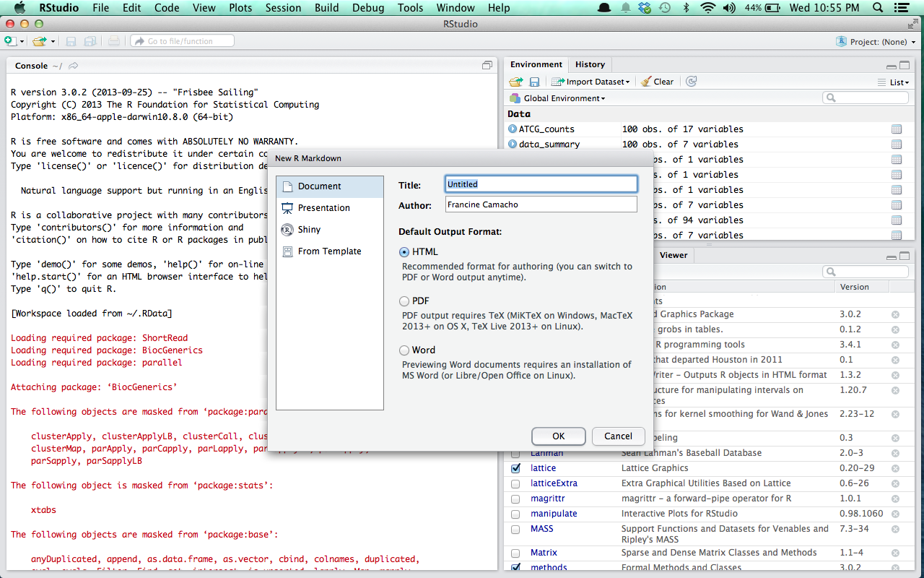Click the New File icon in the main toolbar
Screen dimensions: 924x578
pos(10,41)
